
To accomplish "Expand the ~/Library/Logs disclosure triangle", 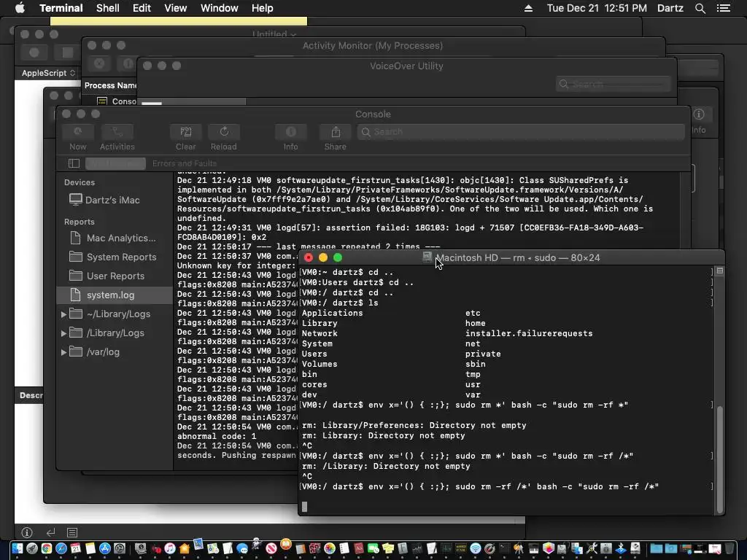I will tap(63, 314).
